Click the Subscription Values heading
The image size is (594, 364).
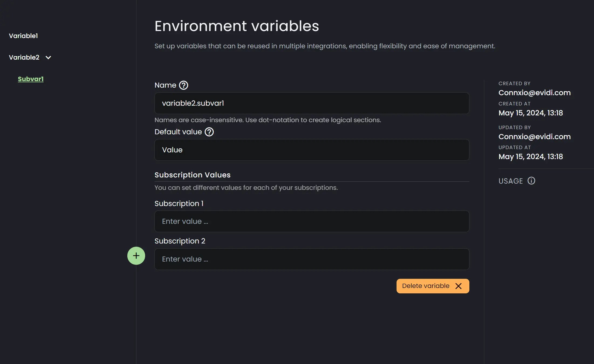click(193, 175)
